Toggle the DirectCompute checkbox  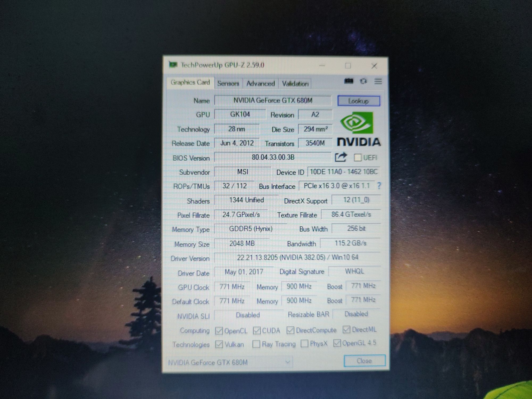tap(290, 330)
